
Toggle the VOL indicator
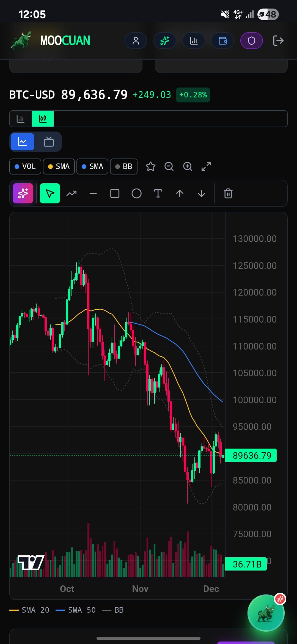25,167
